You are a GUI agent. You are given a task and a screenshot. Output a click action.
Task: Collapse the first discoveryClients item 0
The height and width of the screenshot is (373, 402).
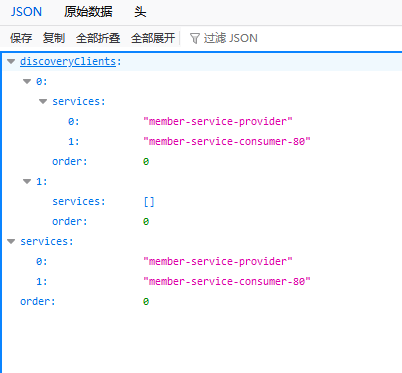[x=27, y=81]
